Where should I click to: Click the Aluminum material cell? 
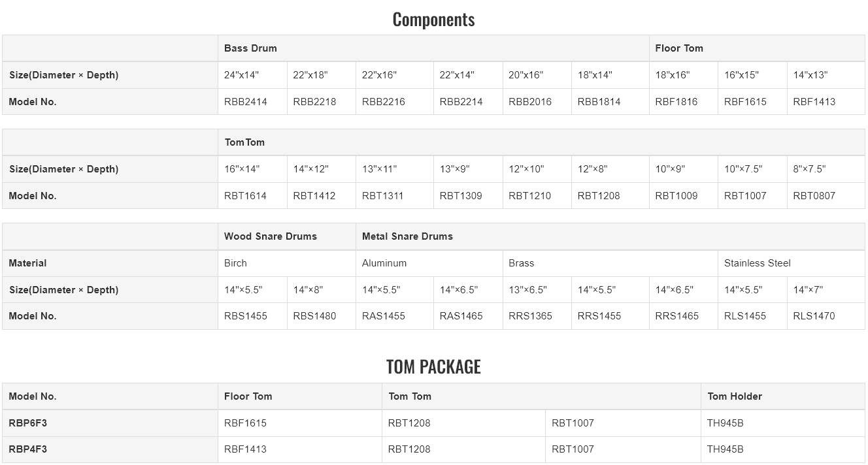(x=384, y=263)
